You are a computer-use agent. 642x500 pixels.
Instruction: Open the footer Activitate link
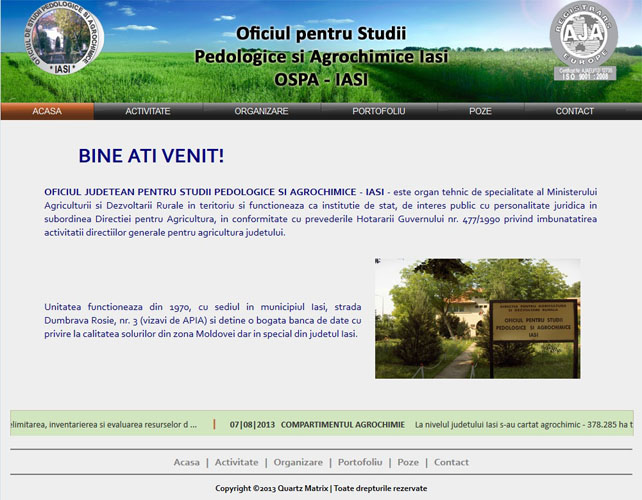(x=236, y=462)
